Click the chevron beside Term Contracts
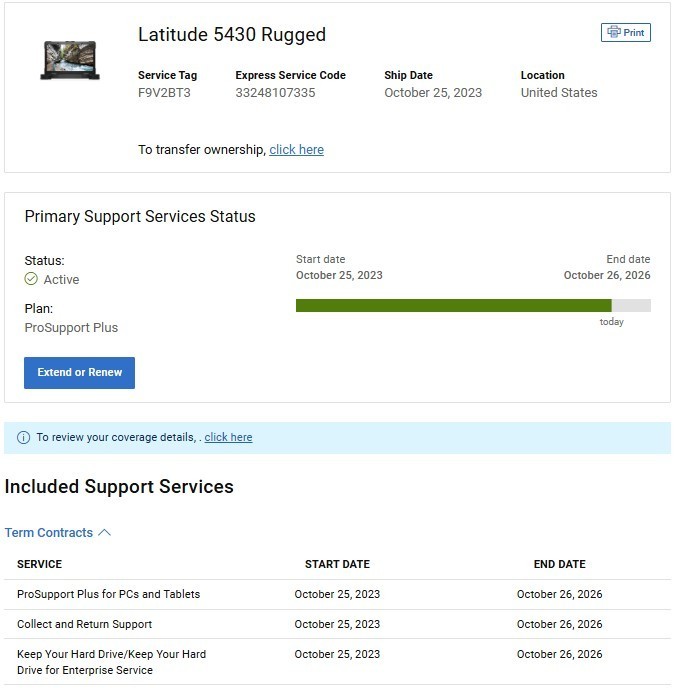Screen dimensions: 682x688 [104, 532]
